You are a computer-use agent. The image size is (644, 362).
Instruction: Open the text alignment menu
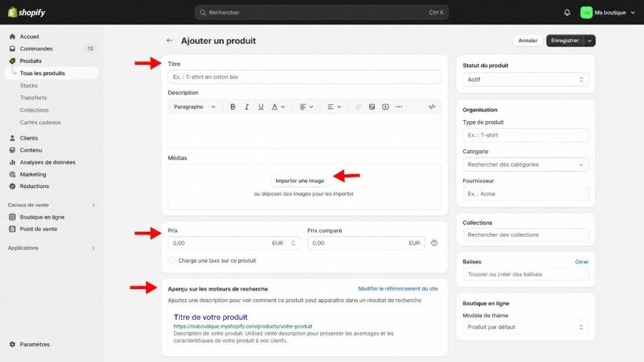[306, 107]
